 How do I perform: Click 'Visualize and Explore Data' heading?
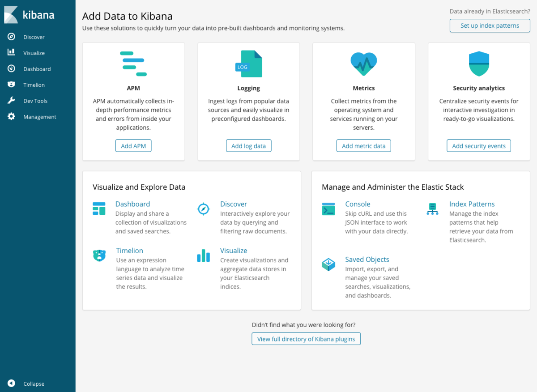tap(139, 187)
